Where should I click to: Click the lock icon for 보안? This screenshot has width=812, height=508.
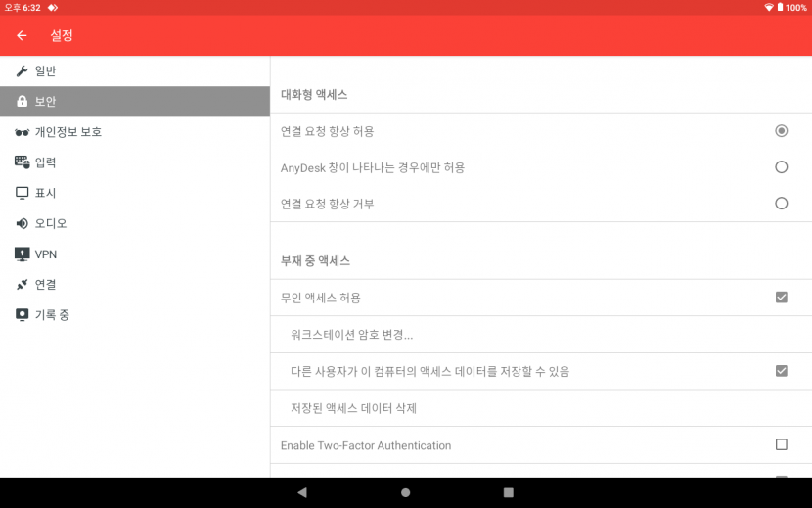tap(22, 101)
